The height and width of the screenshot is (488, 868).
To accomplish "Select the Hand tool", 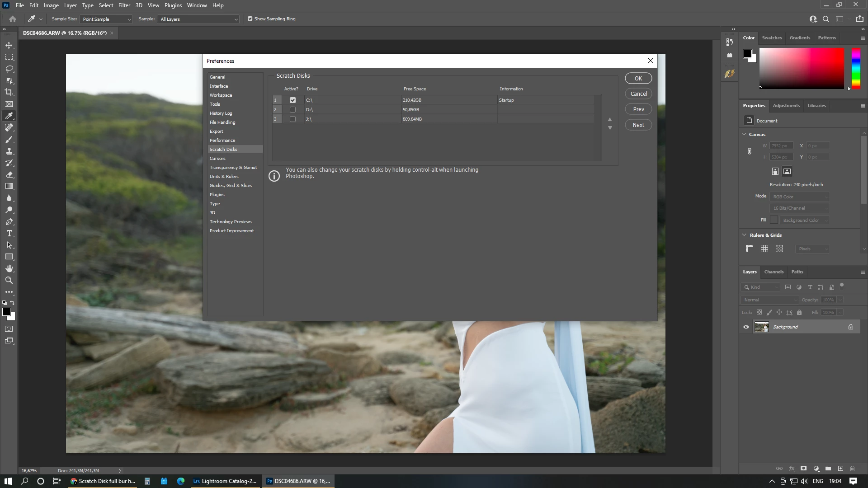I will (9, 268).
